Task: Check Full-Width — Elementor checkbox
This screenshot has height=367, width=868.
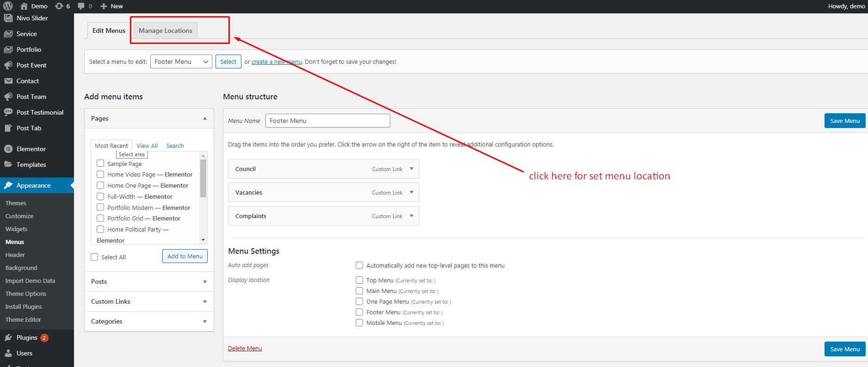Action: coord(100,196)
